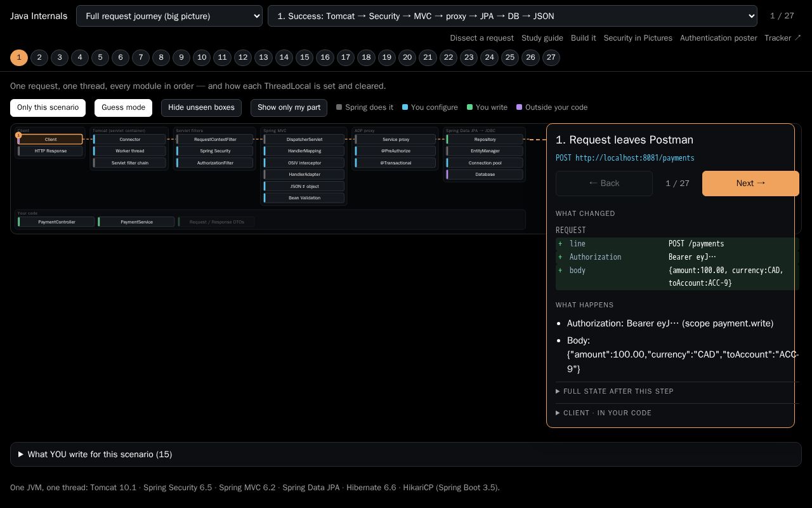Viewport: 812px width, 508px height.
Task: Click the You configure legend swatch
Action: pyautogui.click(x=405, y=107)
